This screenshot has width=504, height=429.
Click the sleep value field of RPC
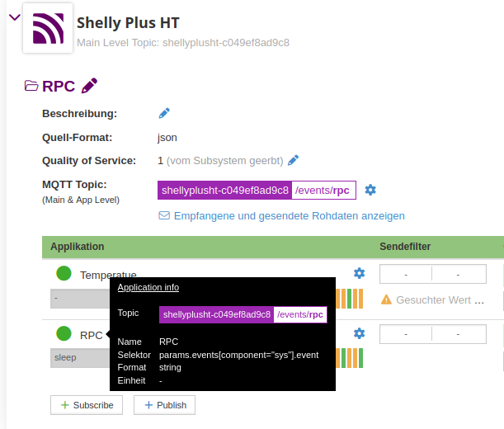(x=79, y=359)
